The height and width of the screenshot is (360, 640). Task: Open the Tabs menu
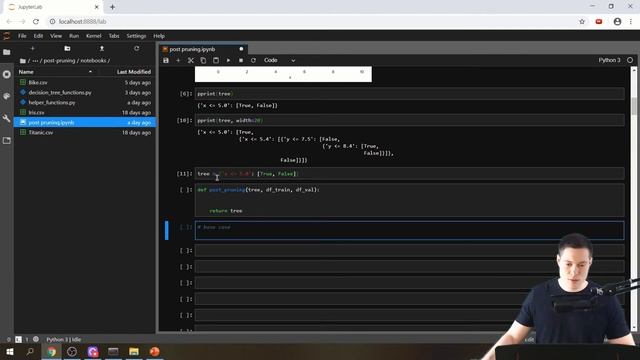point(114,36)
